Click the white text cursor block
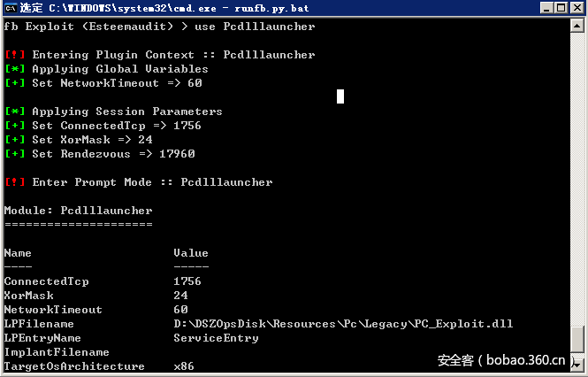The image size is (588, 377). 340,96
